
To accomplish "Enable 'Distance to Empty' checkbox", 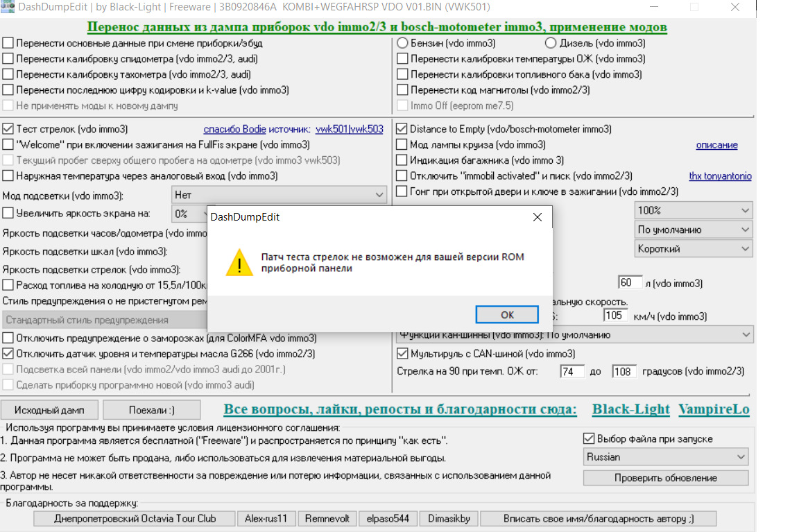I will 402,129.
